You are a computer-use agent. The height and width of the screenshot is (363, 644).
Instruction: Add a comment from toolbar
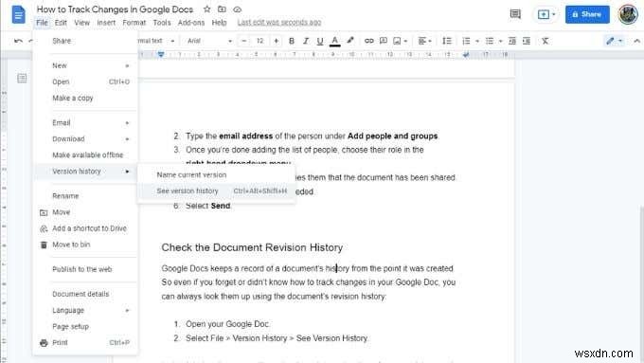tap(384, 41)
